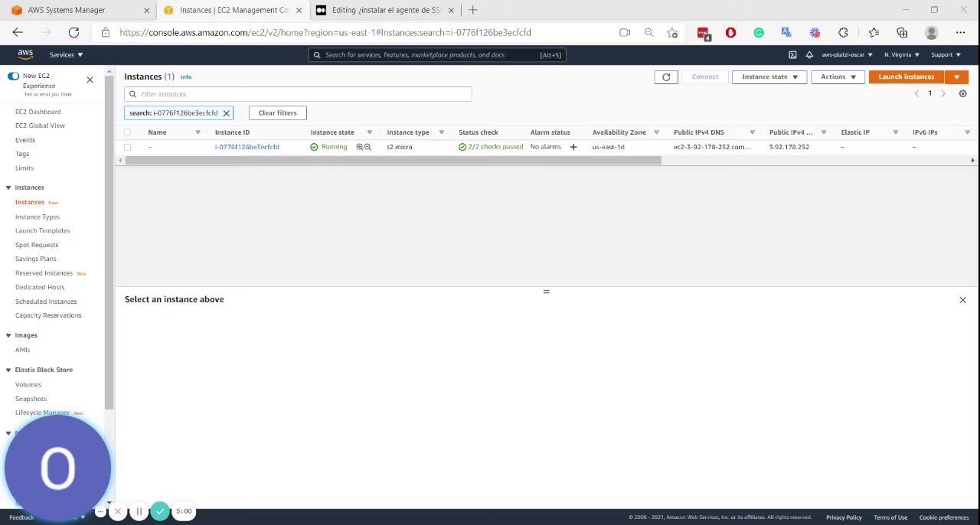Screen dimensions: 980x525
Task: Open browser Collections icon
Action: coord(902,33)
